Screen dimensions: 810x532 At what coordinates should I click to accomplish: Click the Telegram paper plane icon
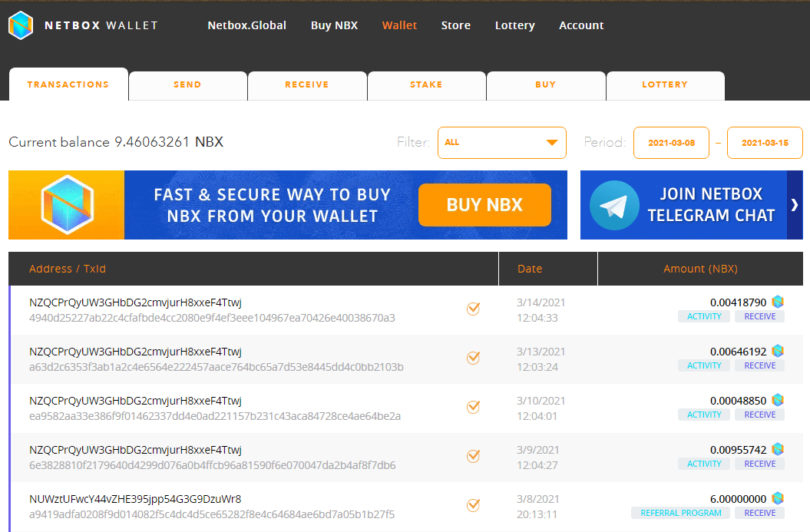coord(614,205)
